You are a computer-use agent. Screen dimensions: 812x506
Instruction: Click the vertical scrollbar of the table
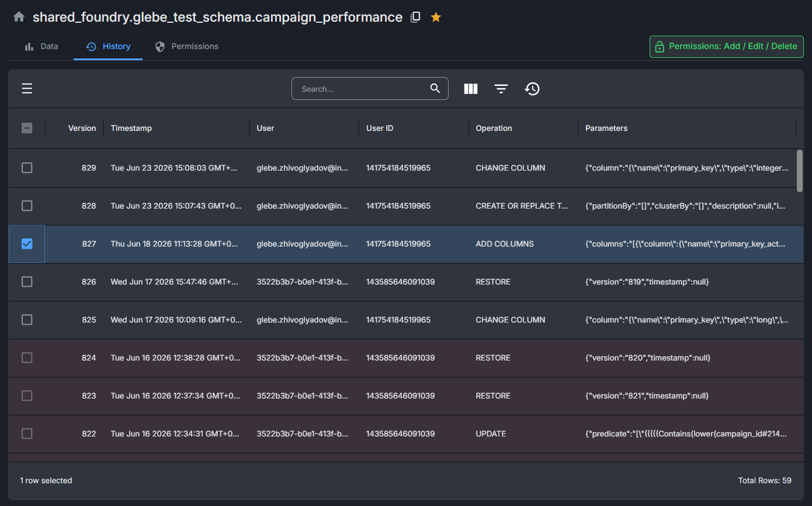pos(800,171)
